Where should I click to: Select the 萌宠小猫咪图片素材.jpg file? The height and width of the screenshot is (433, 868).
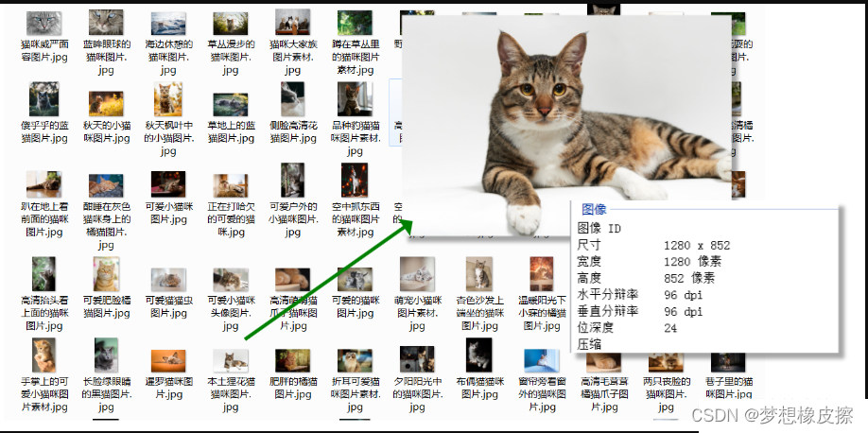click(417, 295)
